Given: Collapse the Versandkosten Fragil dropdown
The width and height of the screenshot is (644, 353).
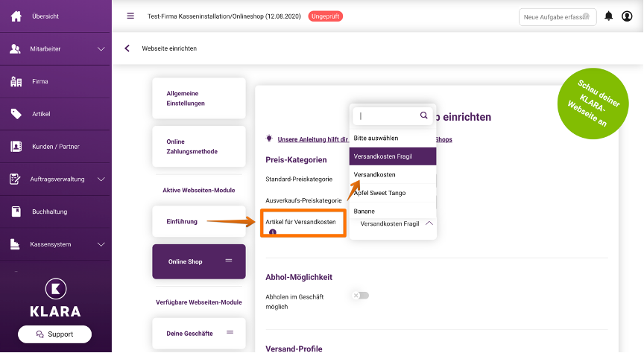Looking at the screenshot, I should click(x=429, y=223).
